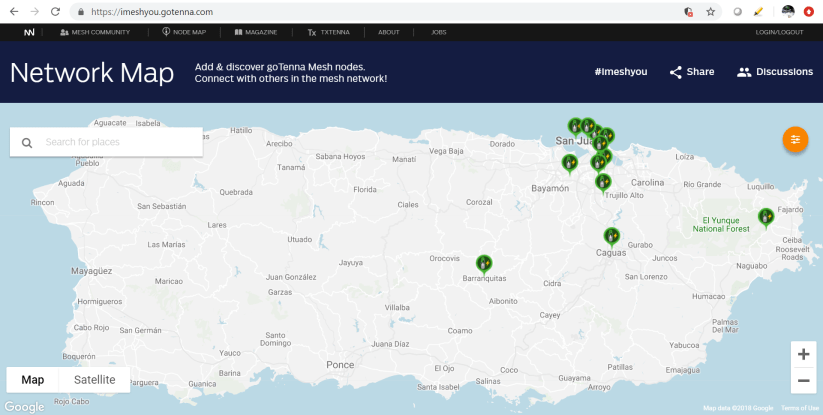This screenshot has height=415, width=823.
Task: Click the mesh node marker near Barranquitas
Action: tap(484, 263)
